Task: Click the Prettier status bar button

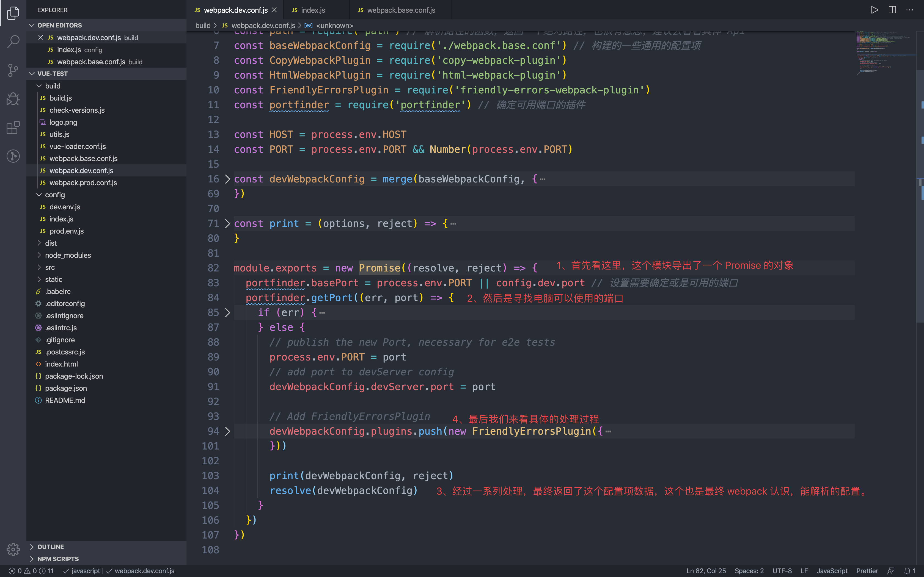Action: click(867, 571)
